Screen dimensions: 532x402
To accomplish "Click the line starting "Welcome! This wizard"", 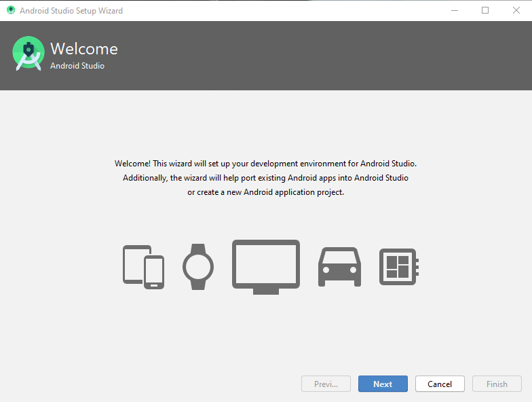I will (265, 164).
